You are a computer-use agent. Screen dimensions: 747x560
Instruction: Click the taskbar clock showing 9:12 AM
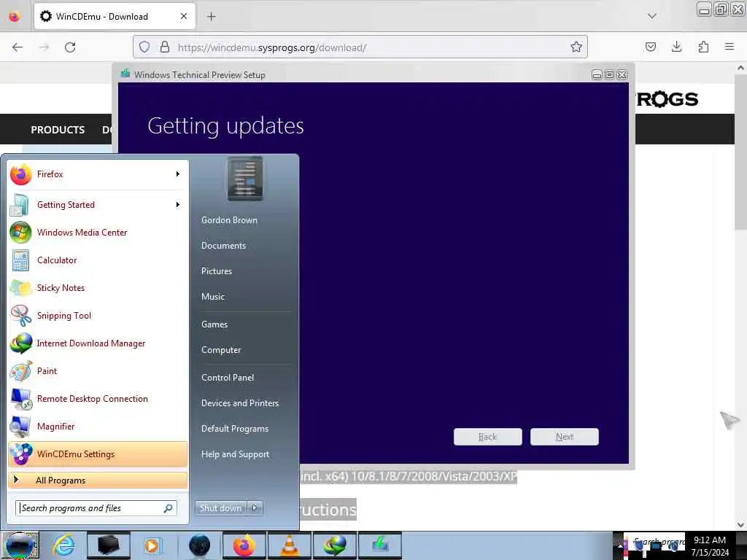click(710, 545)
